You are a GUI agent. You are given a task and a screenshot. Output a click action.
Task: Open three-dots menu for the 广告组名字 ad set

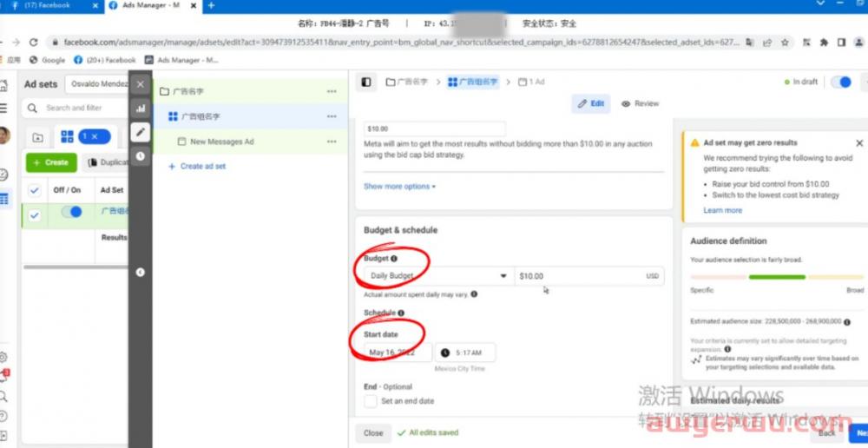click(332, 116)
